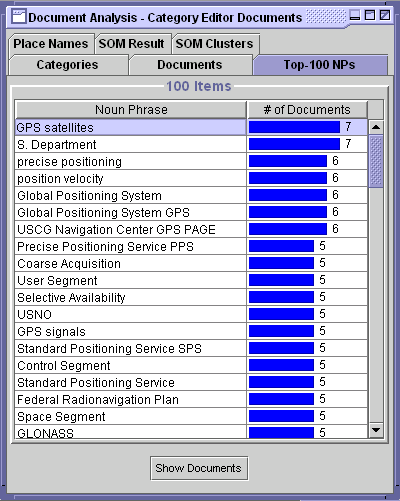Select the GPS satellites row
The image size is (400, 501).
[191, 127]
